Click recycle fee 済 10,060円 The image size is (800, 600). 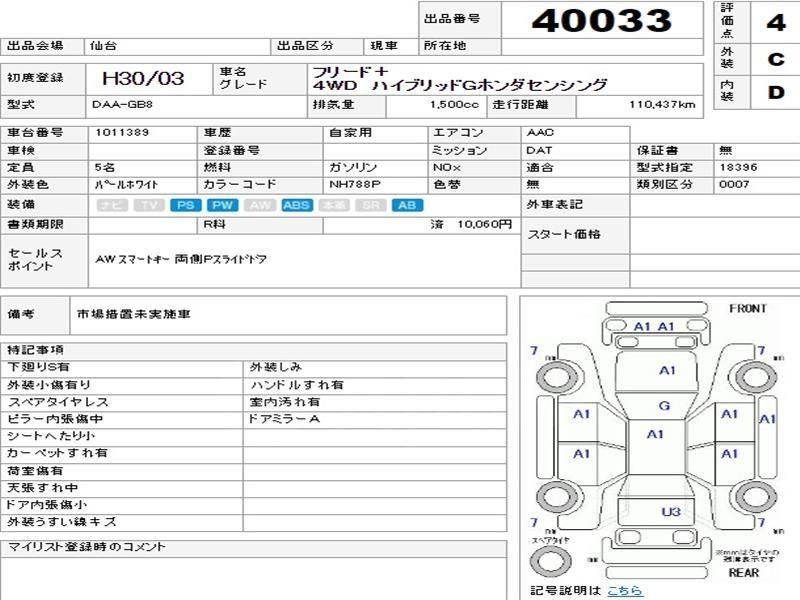tap(471, 224)
